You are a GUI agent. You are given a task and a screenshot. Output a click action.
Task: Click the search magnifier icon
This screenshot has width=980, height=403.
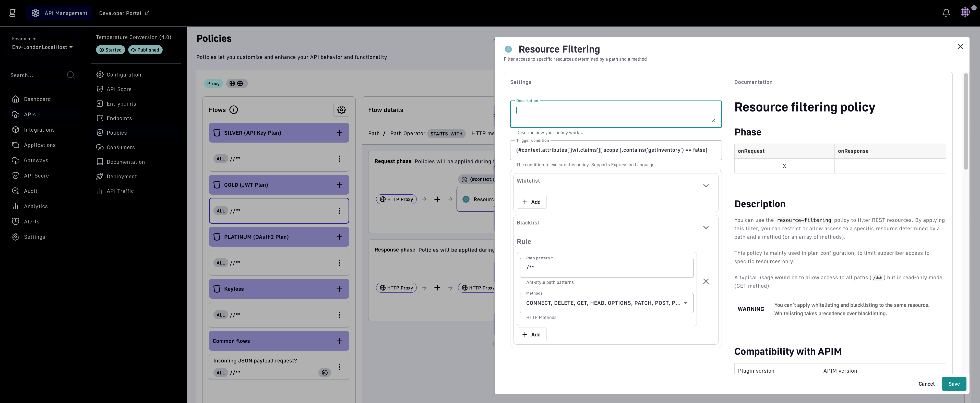click(x=71, y=75)
